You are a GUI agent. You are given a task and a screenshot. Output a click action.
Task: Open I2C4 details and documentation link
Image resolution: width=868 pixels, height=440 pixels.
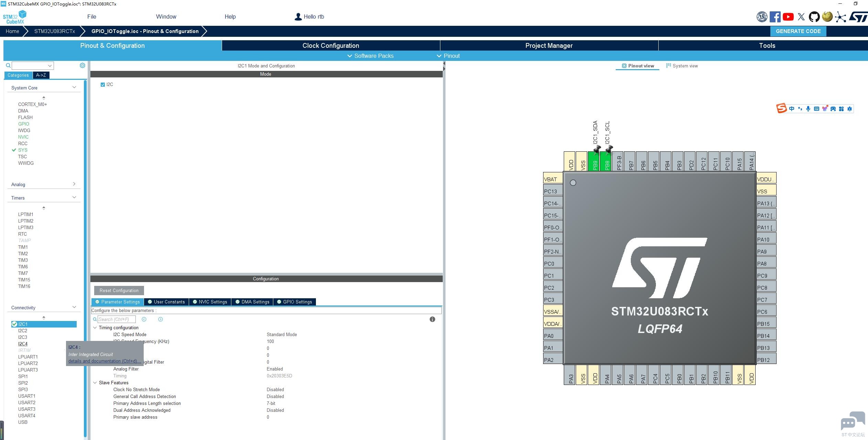[x=104, y=361]
